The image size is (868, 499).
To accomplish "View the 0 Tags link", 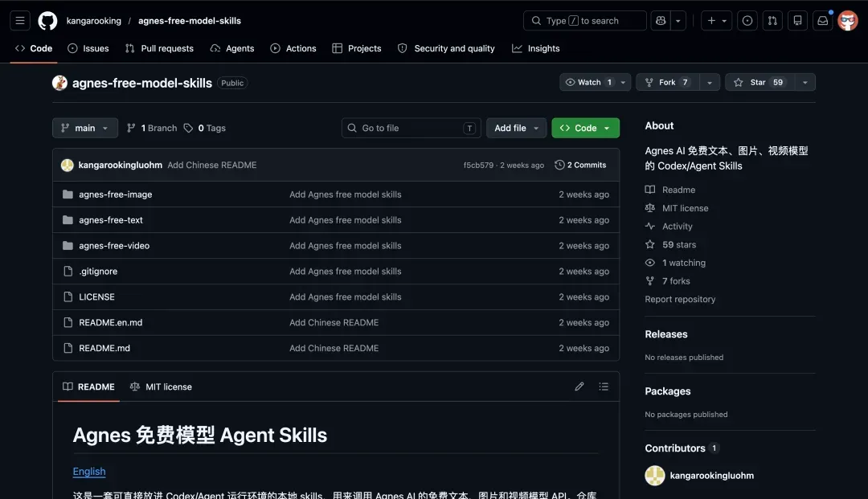I will click(205, 129).
